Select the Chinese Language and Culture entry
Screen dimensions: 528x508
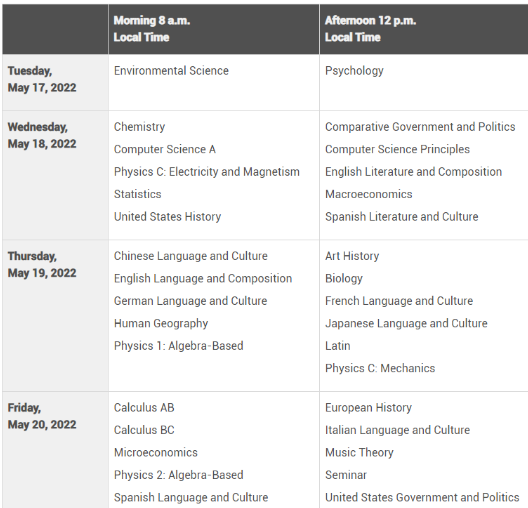[191, 256]
